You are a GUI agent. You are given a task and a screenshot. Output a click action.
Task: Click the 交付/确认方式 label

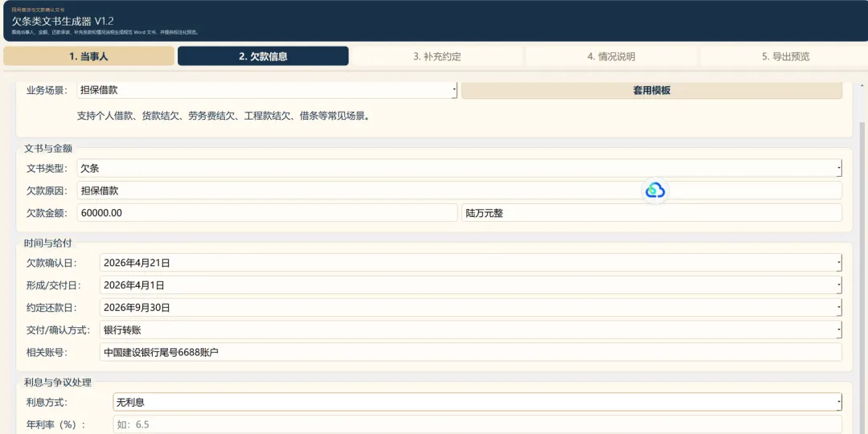point(58,330)
